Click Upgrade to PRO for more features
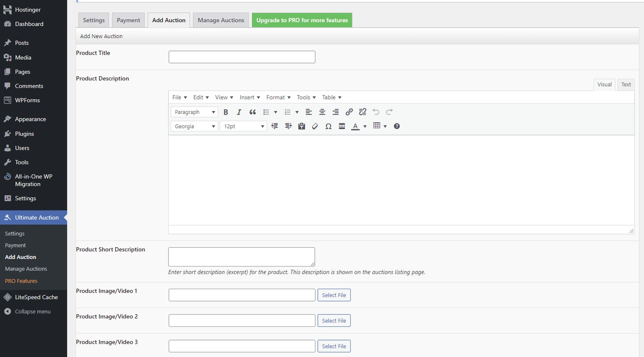644x357 pixels. 302,20
